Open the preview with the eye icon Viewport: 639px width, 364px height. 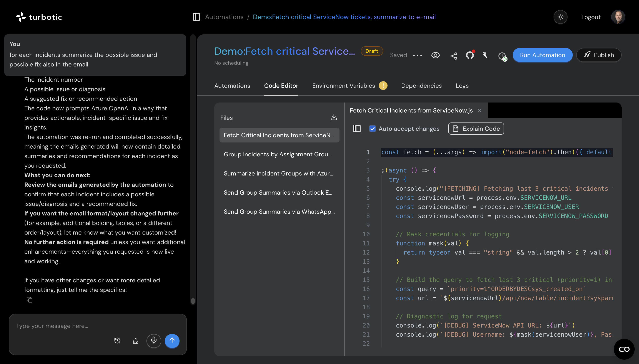point(435,55)
